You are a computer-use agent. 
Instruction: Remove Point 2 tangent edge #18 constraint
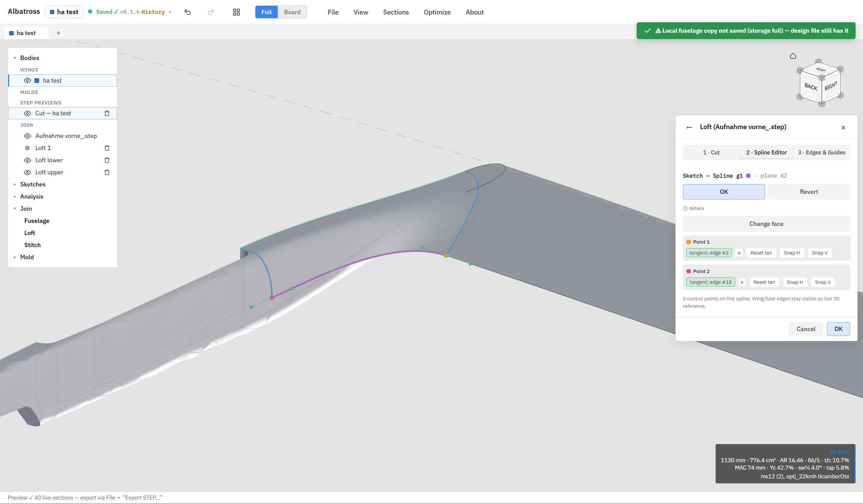point(742,282)
